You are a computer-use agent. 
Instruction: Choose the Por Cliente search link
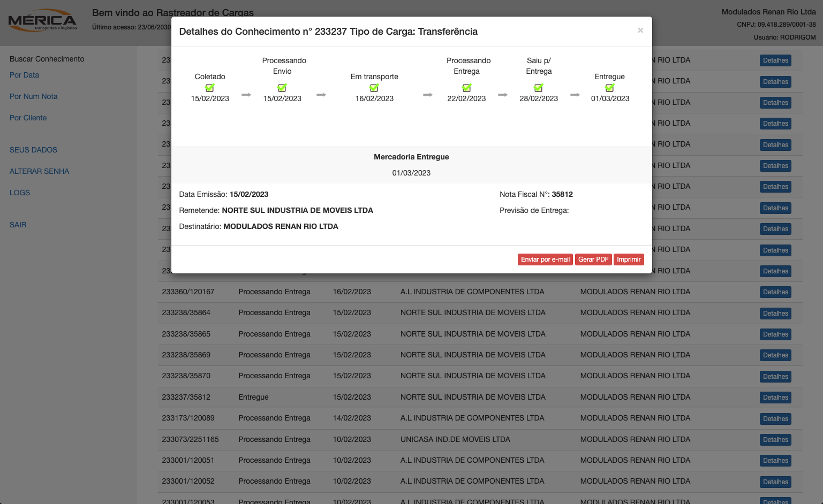click(x=28, y=118)
